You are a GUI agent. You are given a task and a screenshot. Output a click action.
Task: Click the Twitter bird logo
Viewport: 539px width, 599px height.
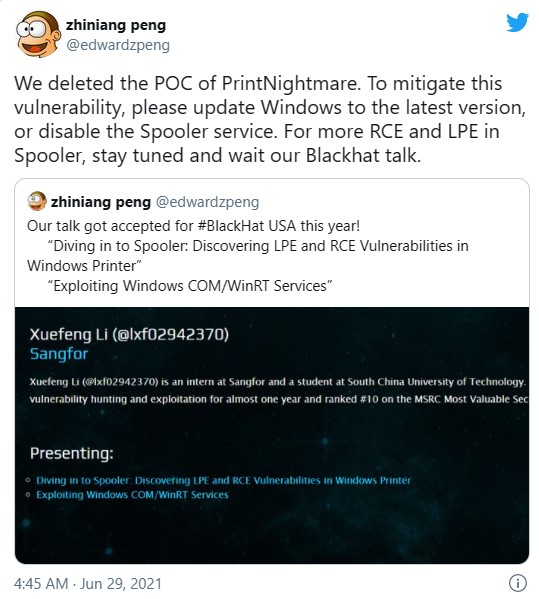[517, 23]
